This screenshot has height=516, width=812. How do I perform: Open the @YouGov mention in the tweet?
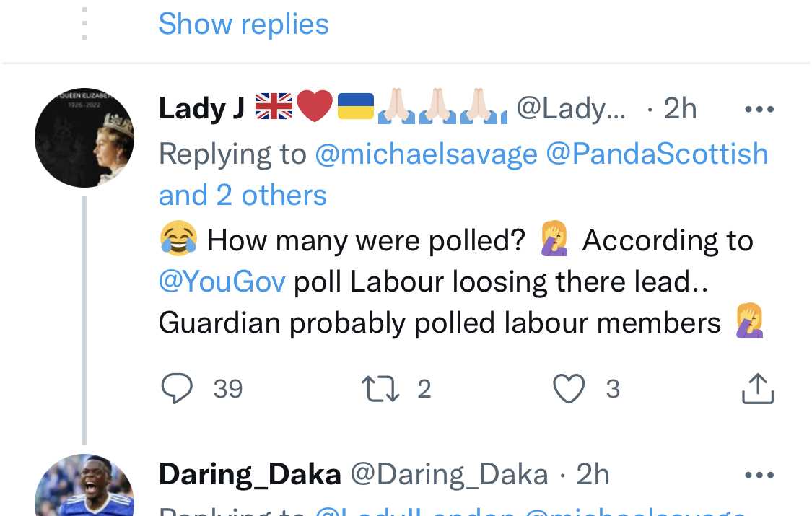222,281
